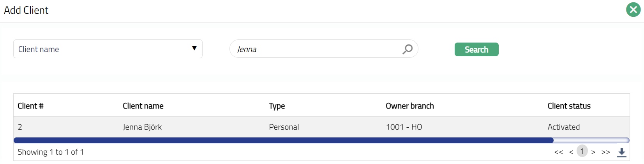Click the dropdown arrow beside Client name
Viewport: 644px width, 164px height.
point(194,48)
